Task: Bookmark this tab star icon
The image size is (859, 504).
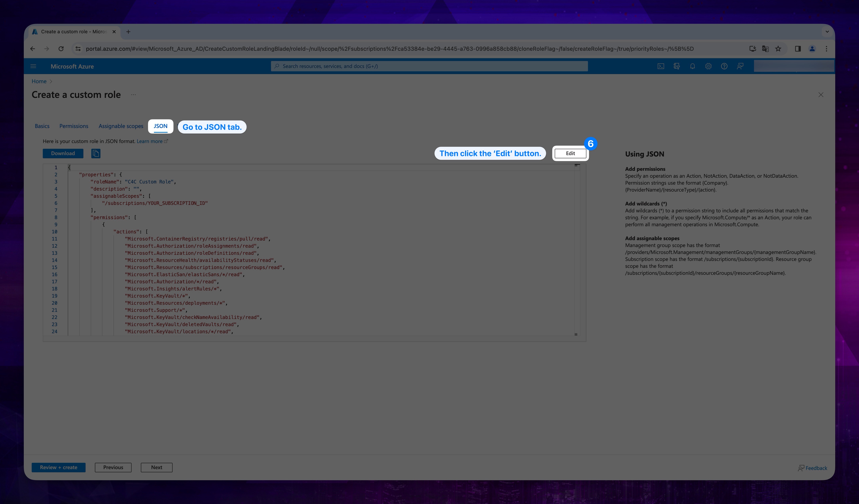Action: pyautogui.click(x=778, y=49)
